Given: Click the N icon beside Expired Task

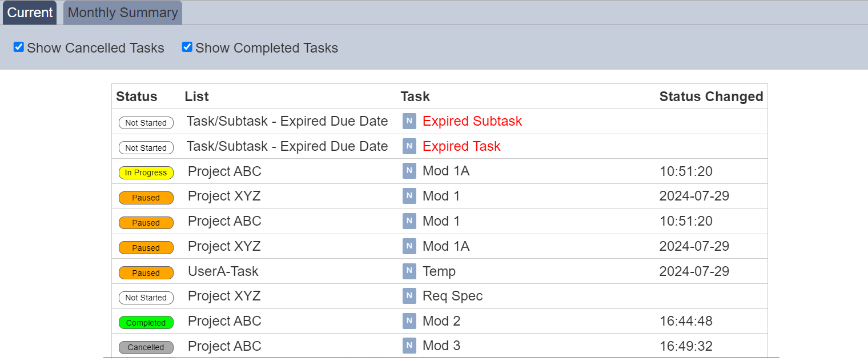Looking at the screenshot, I should pos(409,146).
